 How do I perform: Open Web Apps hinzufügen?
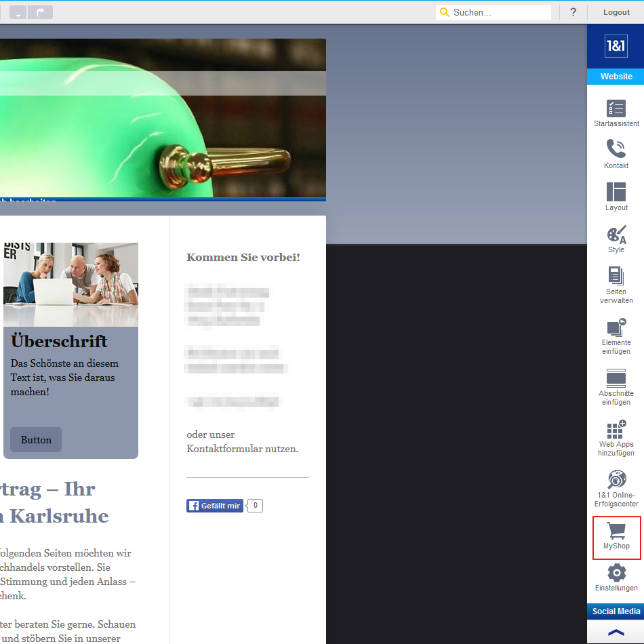pyautogui.click(x=616, y=438)
